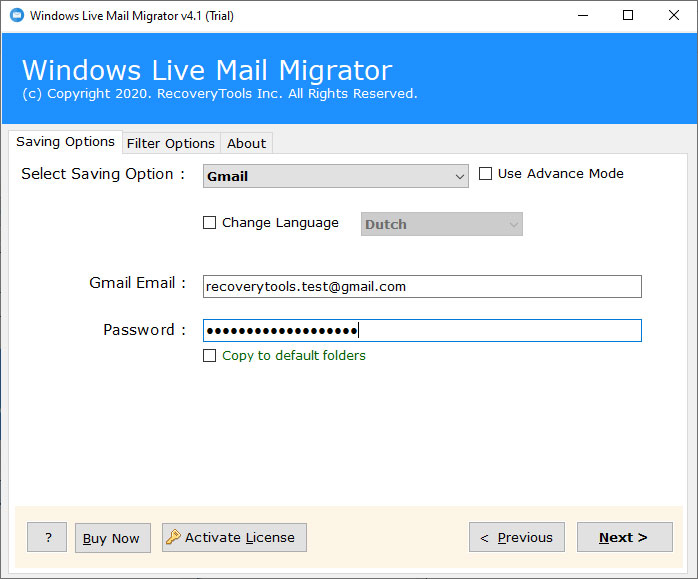Viewport: 698px width, 579px height.
Task: Click the 'Windows Live Mail Migrator' banner heading
Action: pos(207,70)
